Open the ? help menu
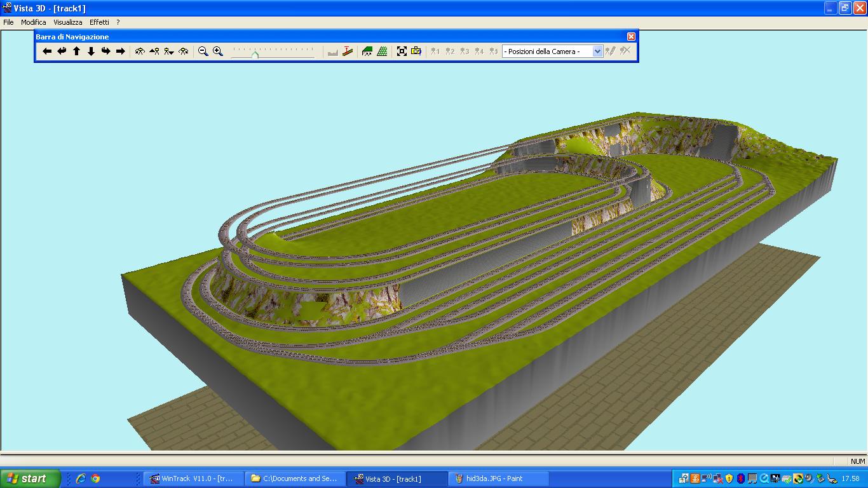Screen dimensions: 868x488 pyautogui.click(x=118, y=22)
